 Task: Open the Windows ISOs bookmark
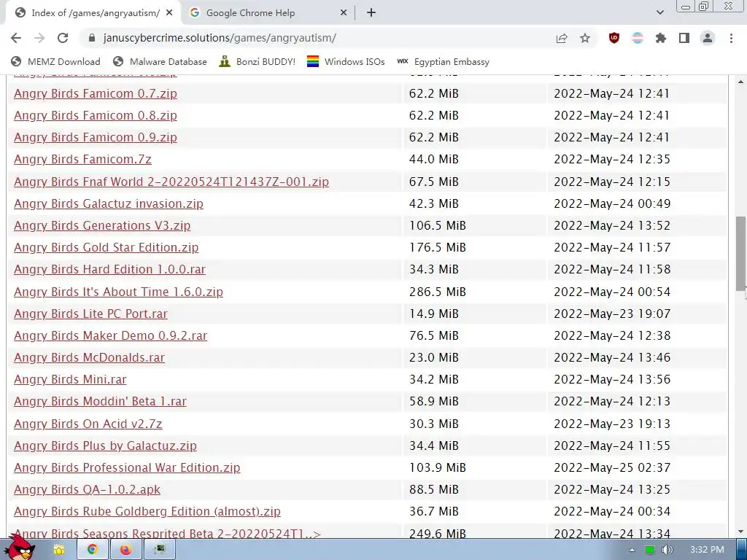click(x=346, y=62)
